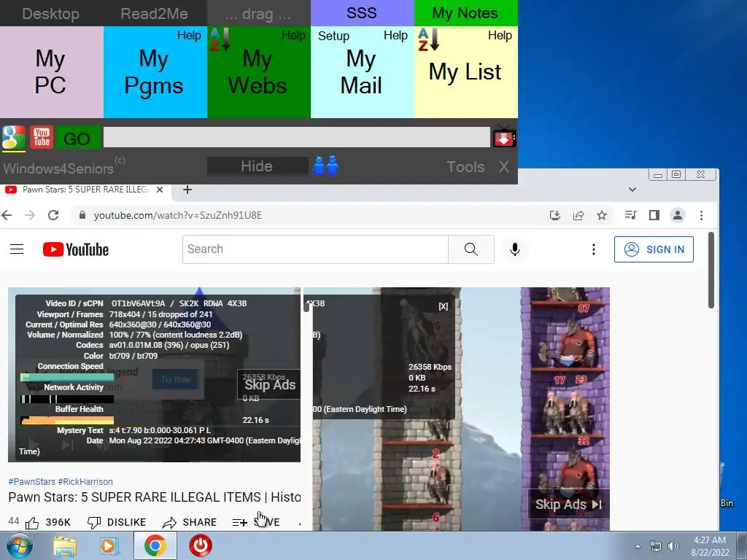Open Chrome three-dot menu
This screenshot has height=560, width=747.
point(701,215)
